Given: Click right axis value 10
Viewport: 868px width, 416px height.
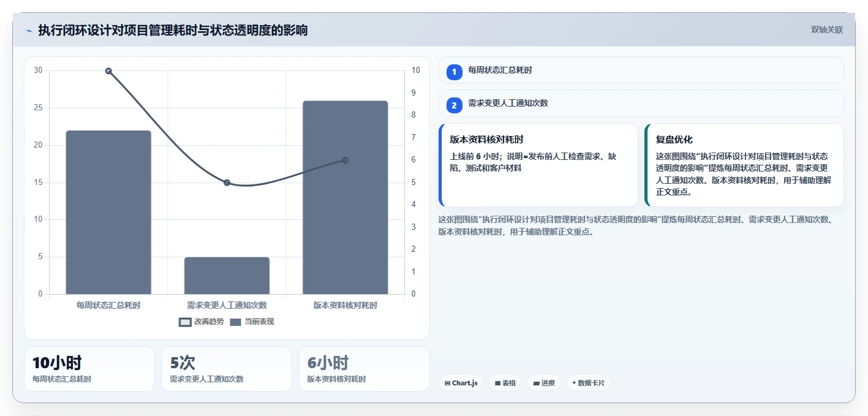Looking at the screenshot, I should point(415,70).
